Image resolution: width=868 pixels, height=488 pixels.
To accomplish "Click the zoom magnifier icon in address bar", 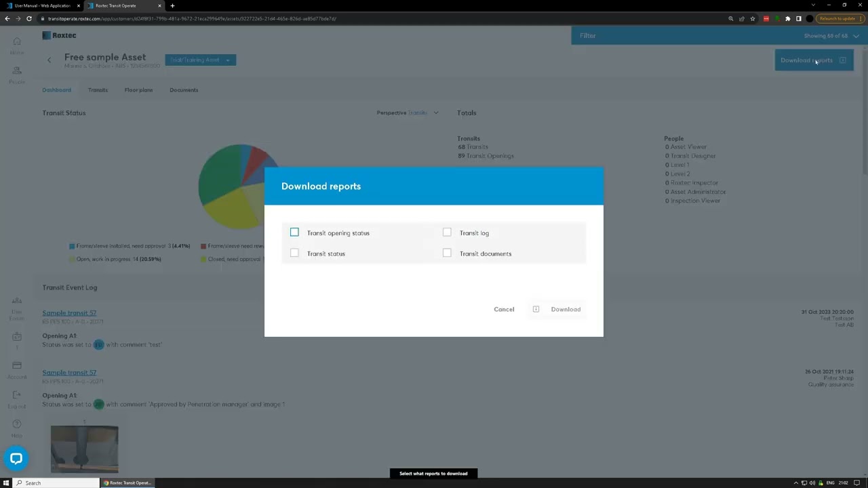I will (x=730, y=18).
